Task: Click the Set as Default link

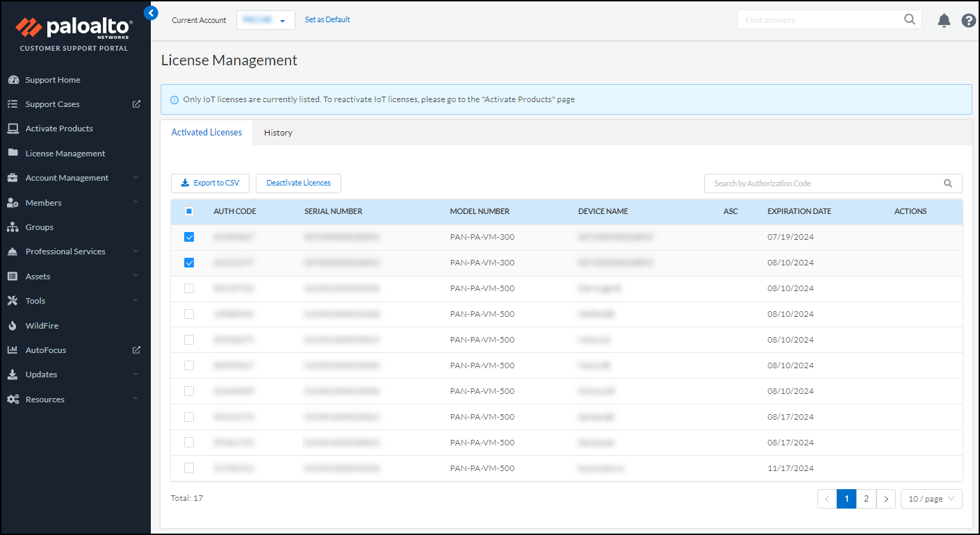Action: (327, 19)
